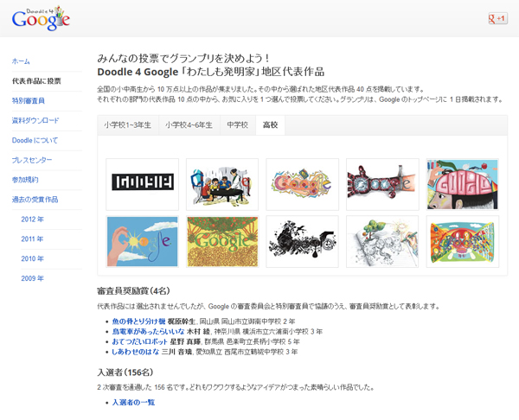This screenshot has width=519, height=420.
Task: View the 2009 年 winners link
Action: point(33,278)
